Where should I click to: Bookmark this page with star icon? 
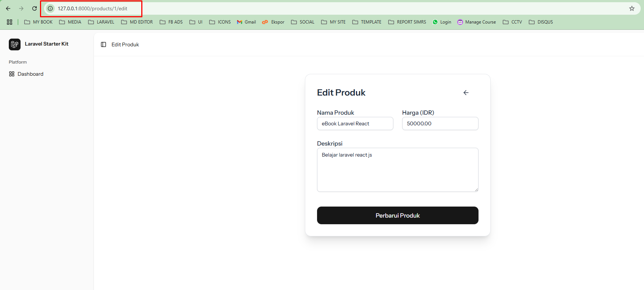pyautogui.click(x=632, y=8)
